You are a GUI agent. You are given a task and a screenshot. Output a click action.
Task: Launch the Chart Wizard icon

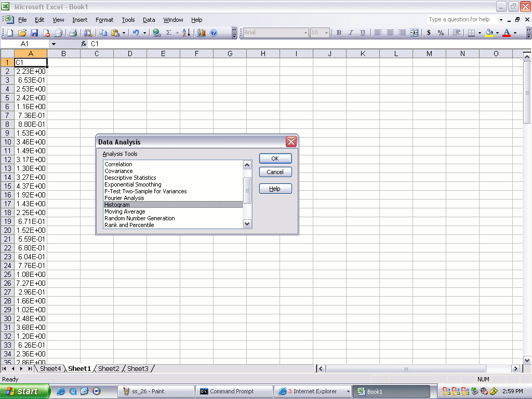coord(202,33)
